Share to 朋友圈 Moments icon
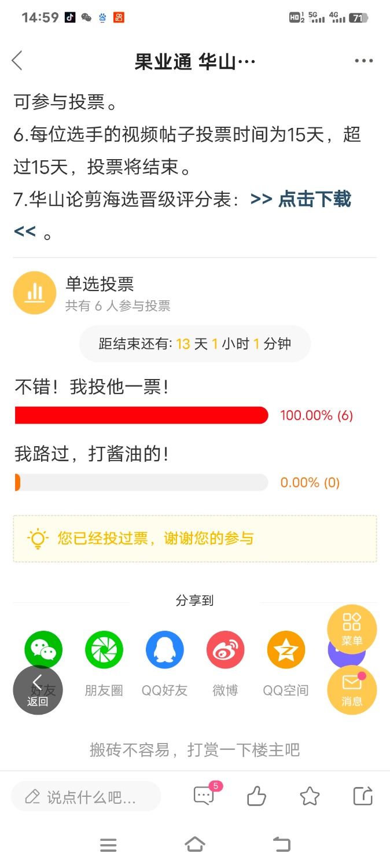The height and width of the screenshot is (868, 390). coord(104,649)
